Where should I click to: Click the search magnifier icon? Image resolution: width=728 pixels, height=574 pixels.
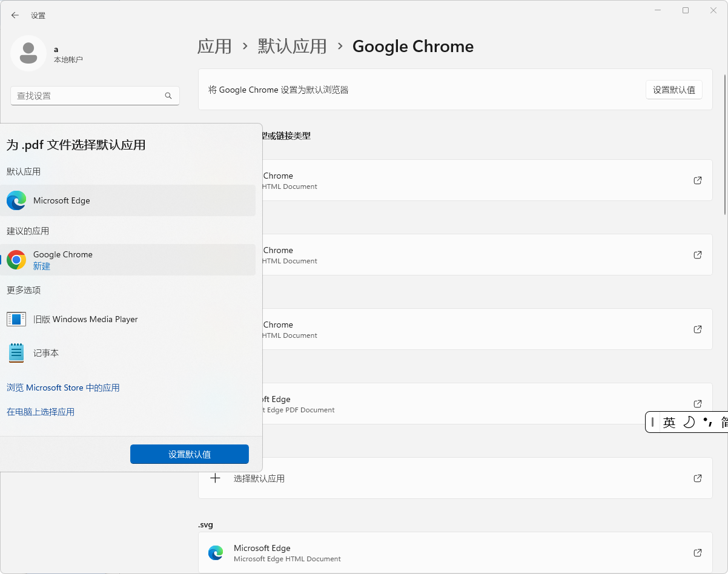coord(168,96)
